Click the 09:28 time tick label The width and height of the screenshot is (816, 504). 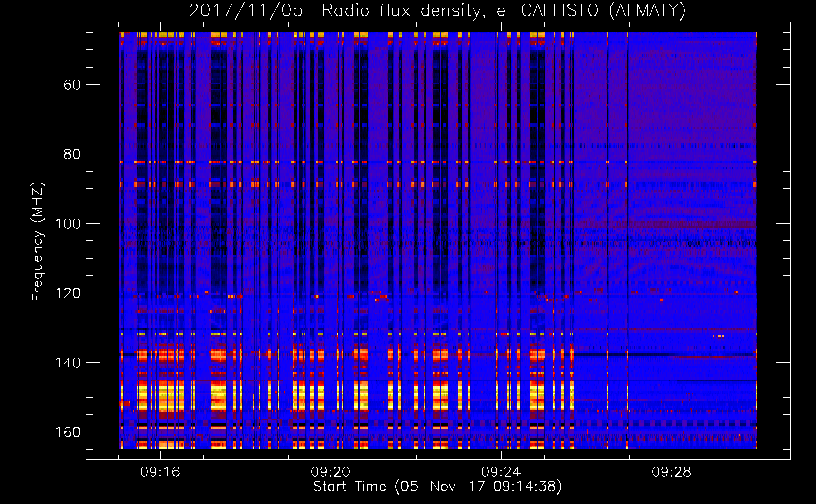pyautogui.click(x=672, y=472)
